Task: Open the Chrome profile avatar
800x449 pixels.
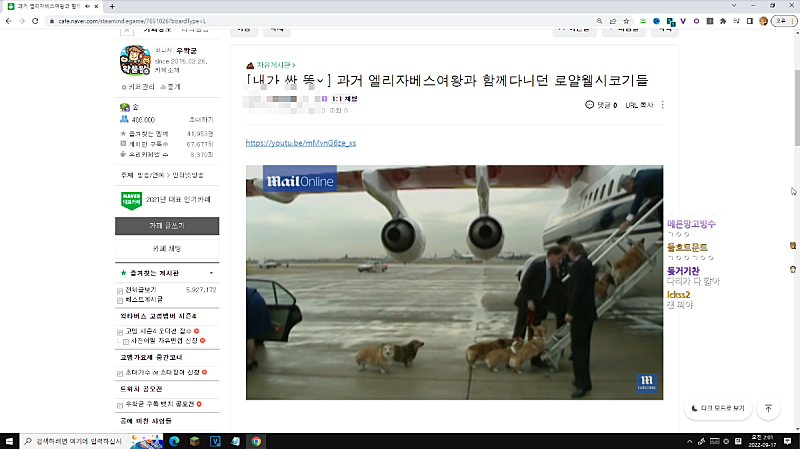Action: point(763,21)
